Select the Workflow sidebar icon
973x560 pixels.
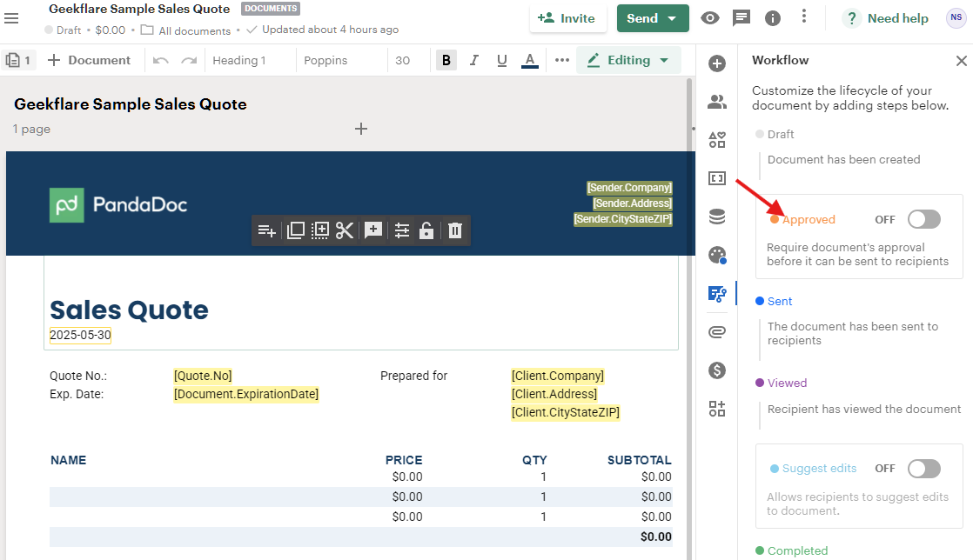coord(717,293)
